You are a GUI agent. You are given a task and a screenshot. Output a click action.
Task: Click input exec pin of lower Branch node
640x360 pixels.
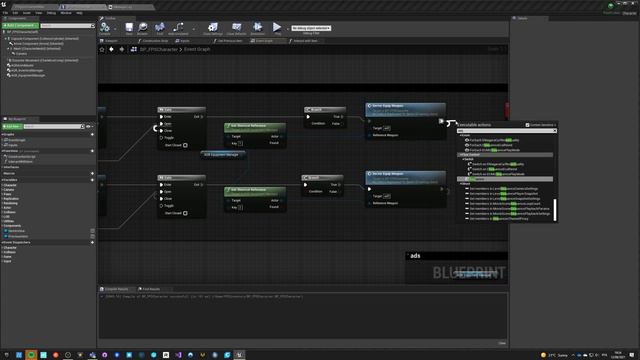305,185
